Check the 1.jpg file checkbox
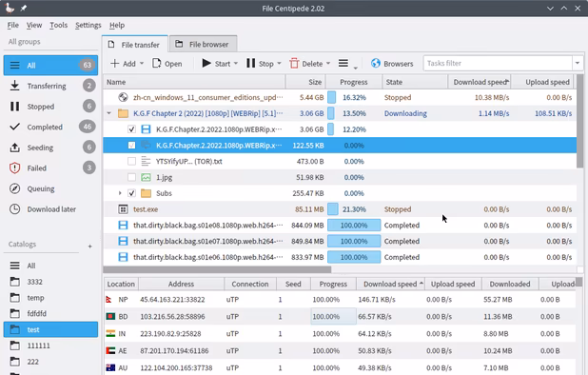The image size is (588, 375). pos(131,177)
